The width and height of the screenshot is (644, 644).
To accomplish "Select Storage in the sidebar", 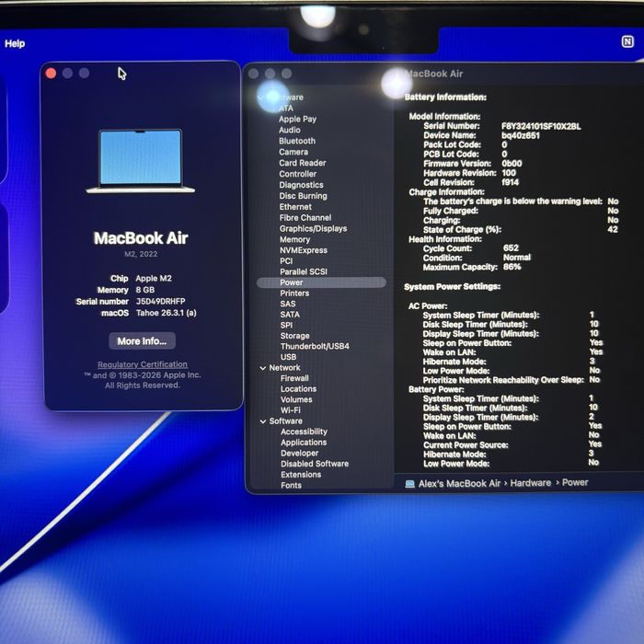I will point(294,336).
